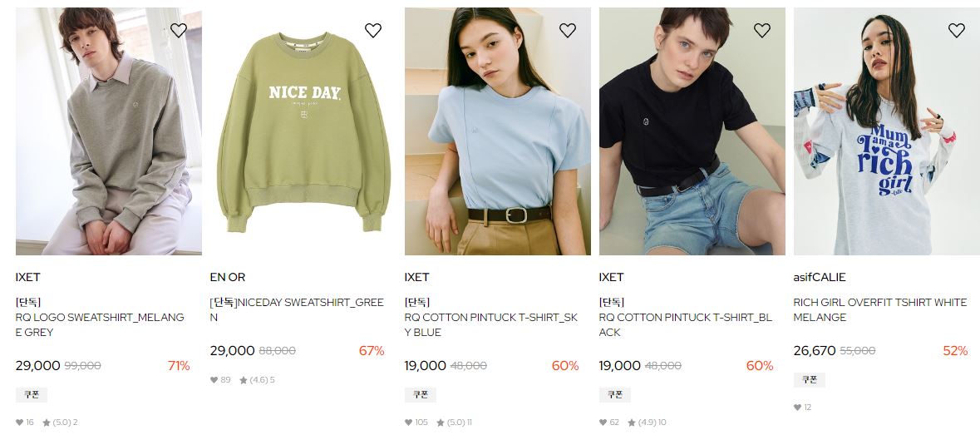The image size is (980, 435).
Task: Open RICH GIRL OVERFIT TSHIRT WHITE MELANGE title
Action: (x=880, y=310)
